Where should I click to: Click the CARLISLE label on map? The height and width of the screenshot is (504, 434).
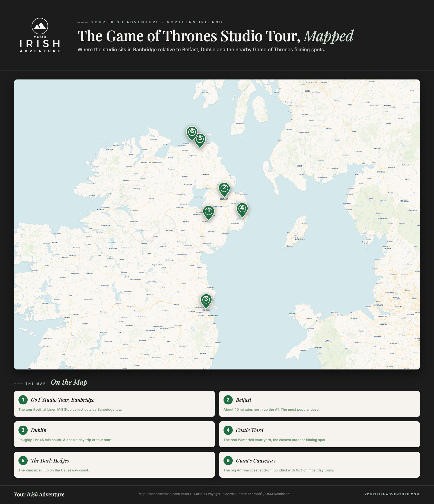click(381, 172)
